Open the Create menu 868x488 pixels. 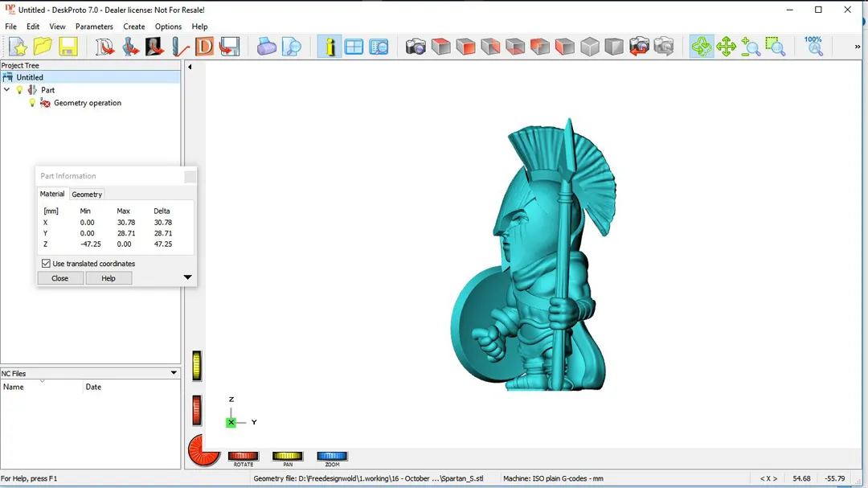click(x=134, y=27)
